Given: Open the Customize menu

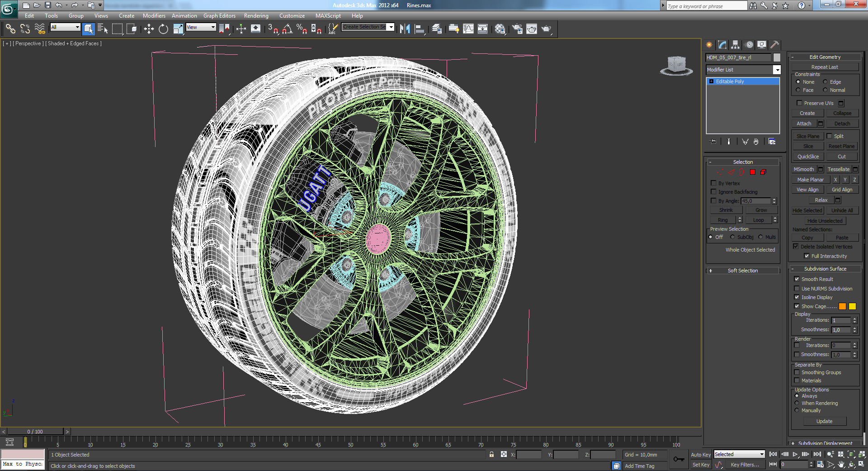Looking at the screenshot, I should click(292, 16).
